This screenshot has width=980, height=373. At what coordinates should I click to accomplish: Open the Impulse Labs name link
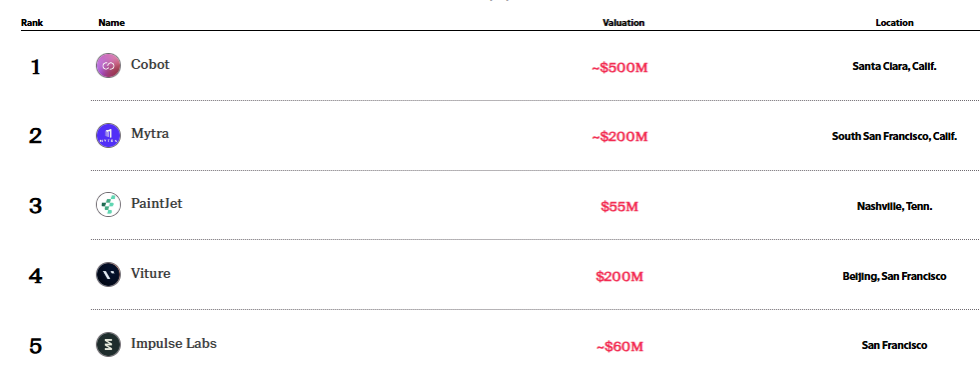[174, 344]
